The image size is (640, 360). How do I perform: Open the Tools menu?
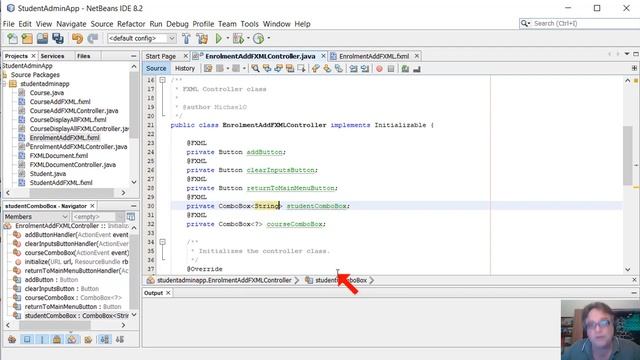[249, 24]
